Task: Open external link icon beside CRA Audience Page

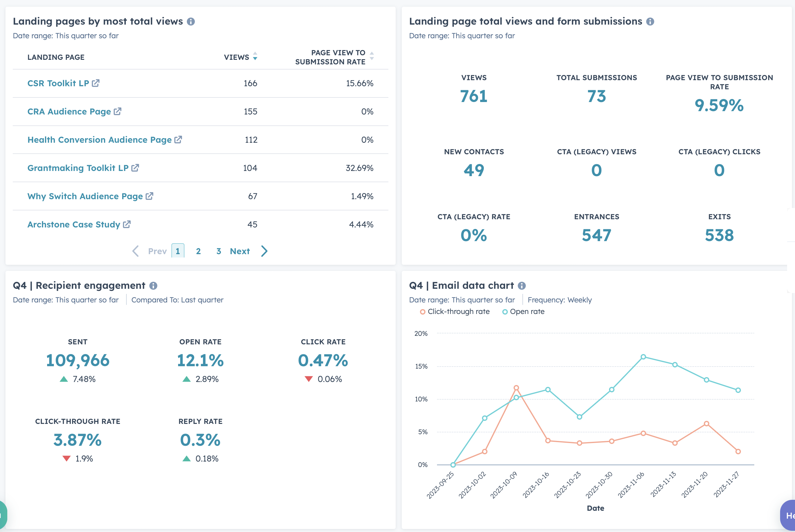Action: pos(117,111)
